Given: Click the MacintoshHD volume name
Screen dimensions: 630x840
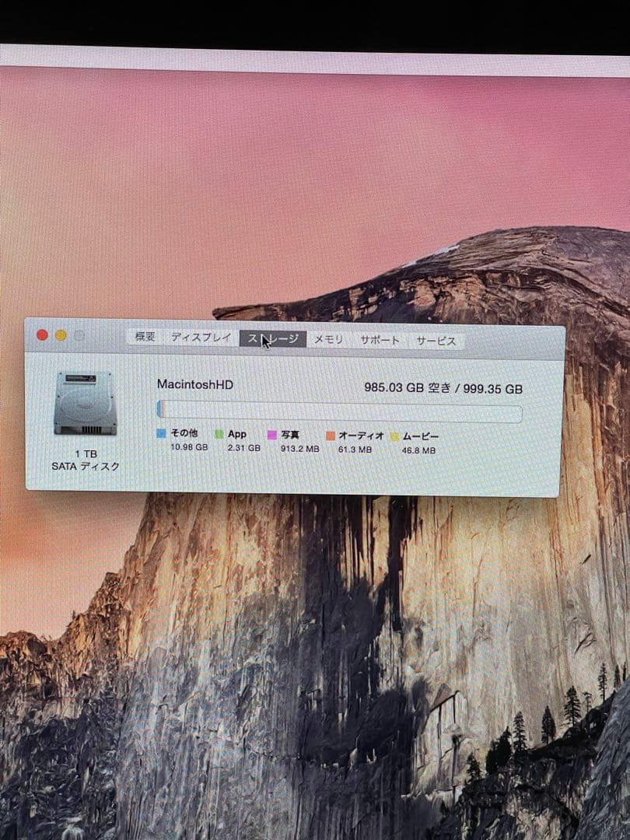Looking at the screenshot, I should tap(195, 384).
